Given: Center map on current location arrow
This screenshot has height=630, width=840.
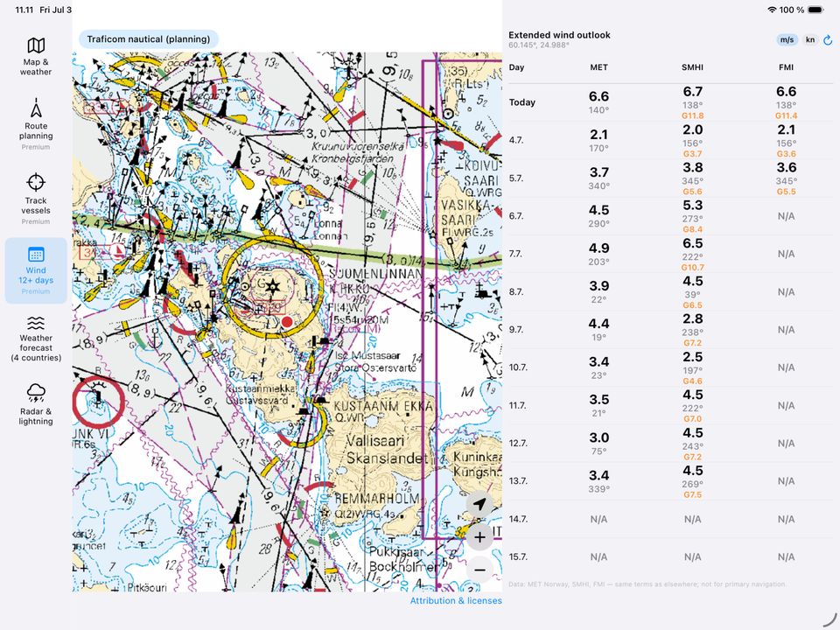Looking at the screenshot, I should pyautogui.click(x=479, y=504).
